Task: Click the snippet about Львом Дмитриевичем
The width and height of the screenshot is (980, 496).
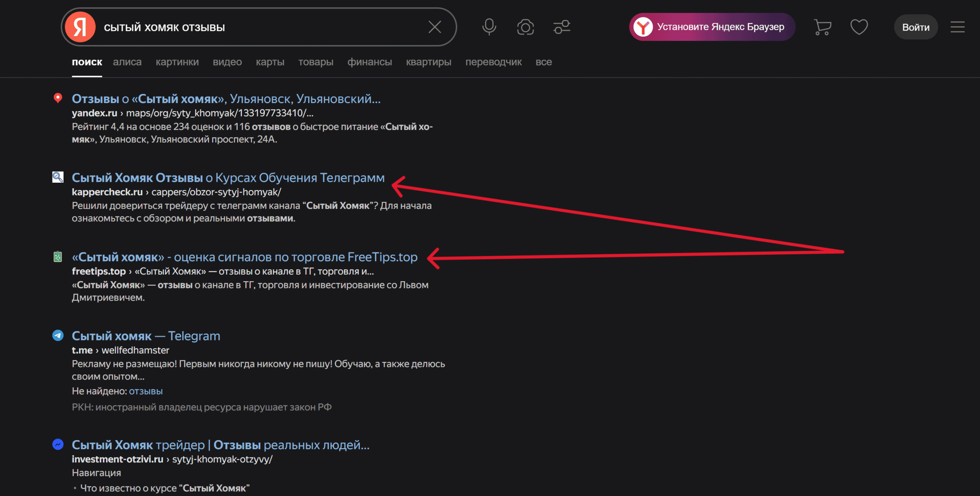Action: (250, 291)
